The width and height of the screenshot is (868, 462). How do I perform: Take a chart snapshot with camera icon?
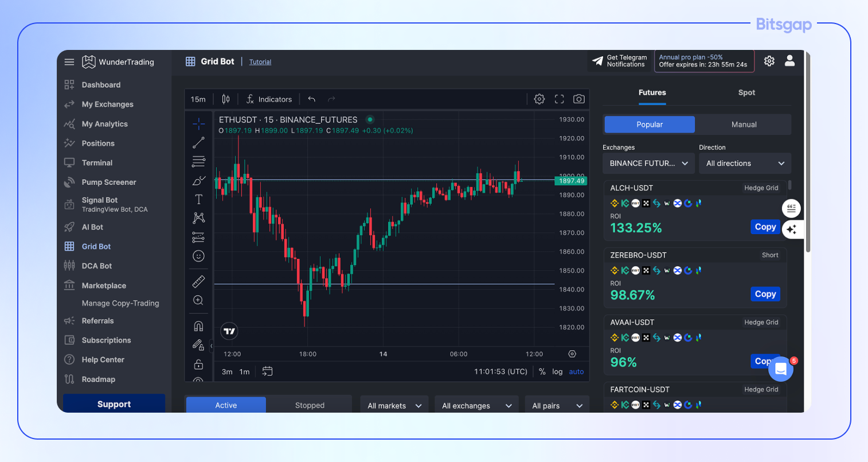tap(578, 99)
